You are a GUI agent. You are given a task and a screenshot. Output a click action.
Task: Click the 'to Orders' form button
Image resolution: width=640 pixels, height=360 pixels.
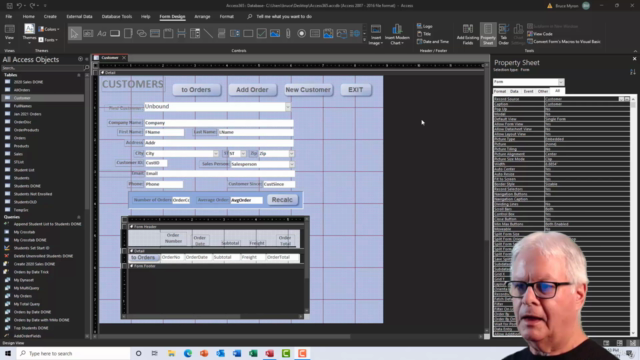[x=196, y=90]
